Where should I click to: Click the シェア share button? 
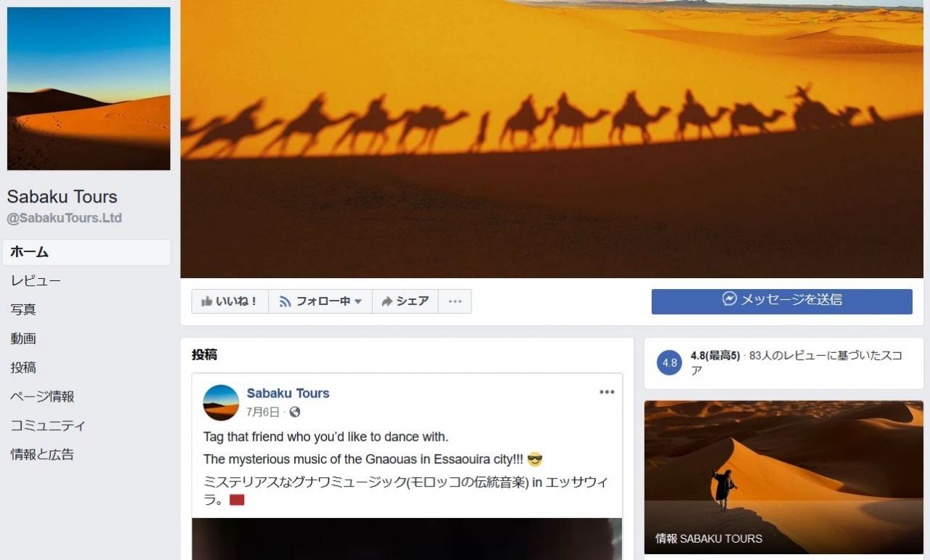405,301
